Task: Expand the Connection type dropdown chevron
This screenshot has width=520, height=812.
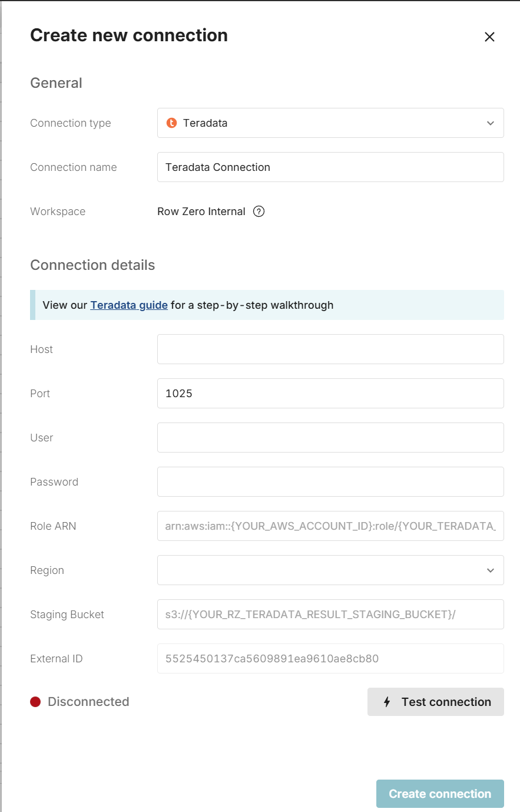Action: (x=491, y=123)
